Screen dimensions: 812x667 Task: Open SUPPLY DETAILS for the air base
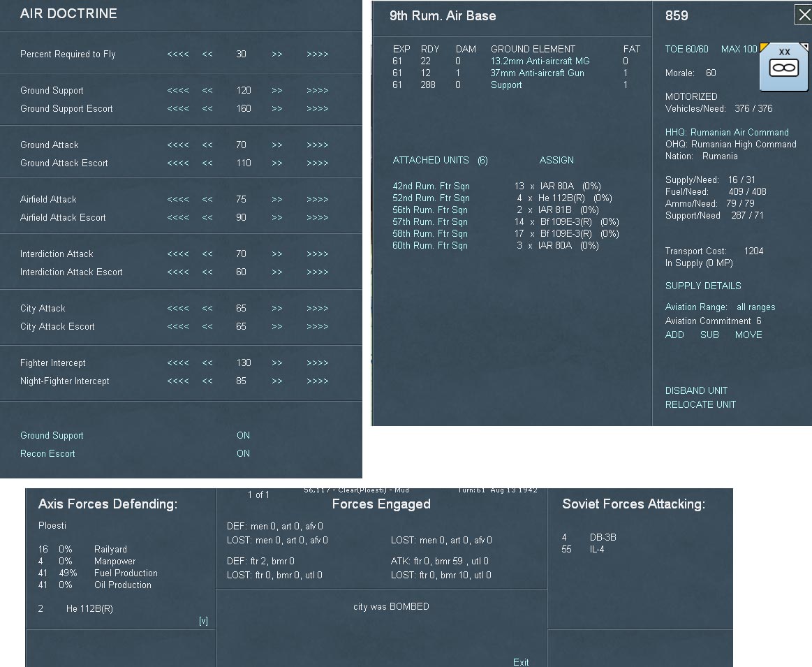pyautogui.click(x=703, y=286)
